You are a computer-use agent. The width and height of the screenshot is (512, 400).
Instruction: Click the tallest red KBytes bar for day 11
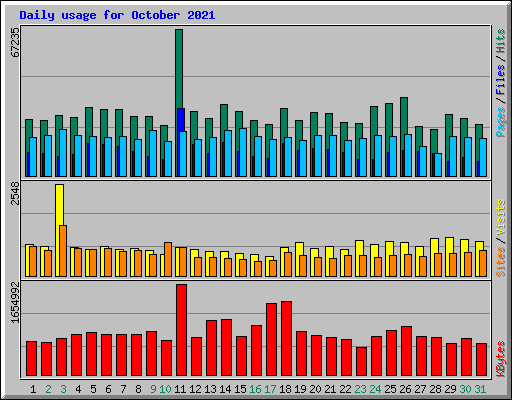coord(181,330)
